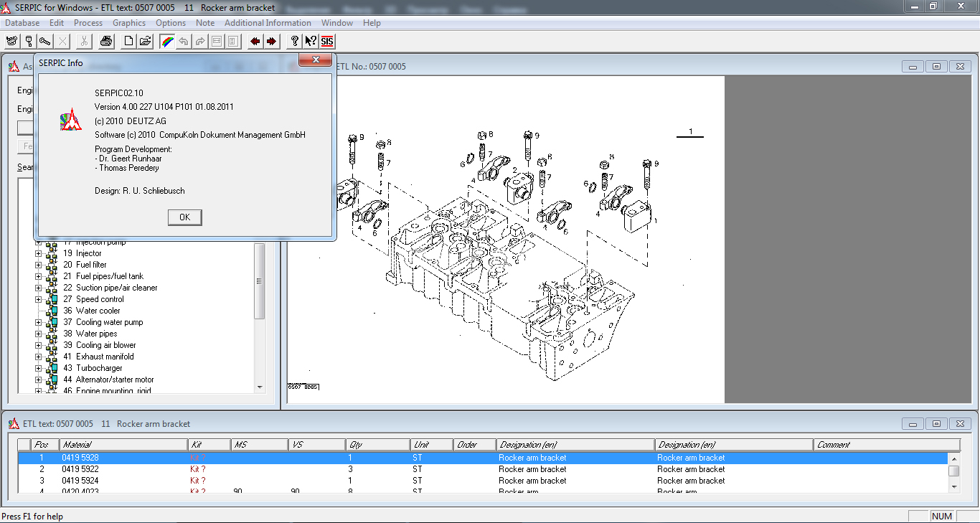Sort by the Material column header

(123, 445)
